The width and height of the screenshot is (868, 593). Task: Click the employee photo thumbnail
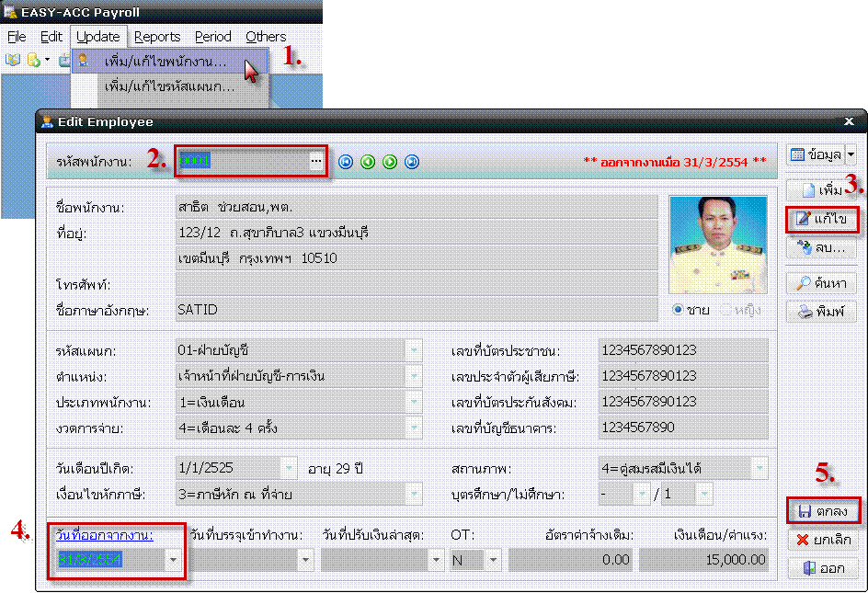[717, 244]
